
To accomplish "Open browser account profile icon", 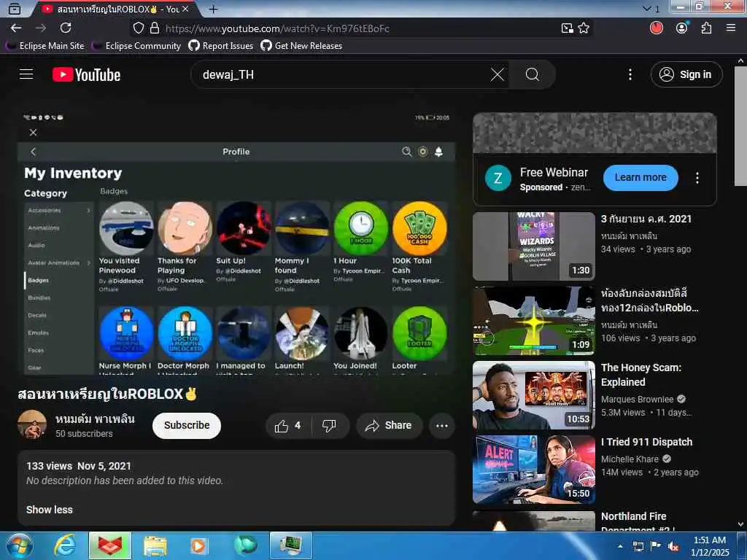I will [x=682, y=28].
